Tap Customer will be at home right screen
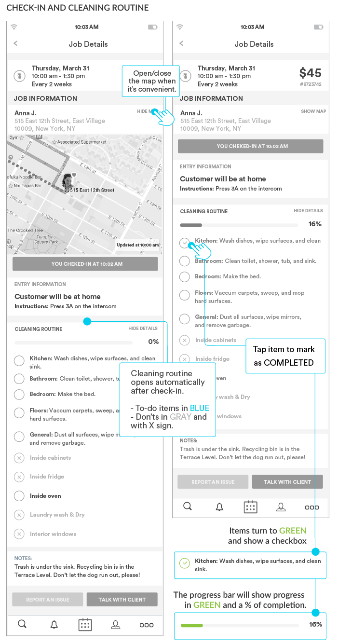This screenshot has width=338, height=644. click(223, 179)
